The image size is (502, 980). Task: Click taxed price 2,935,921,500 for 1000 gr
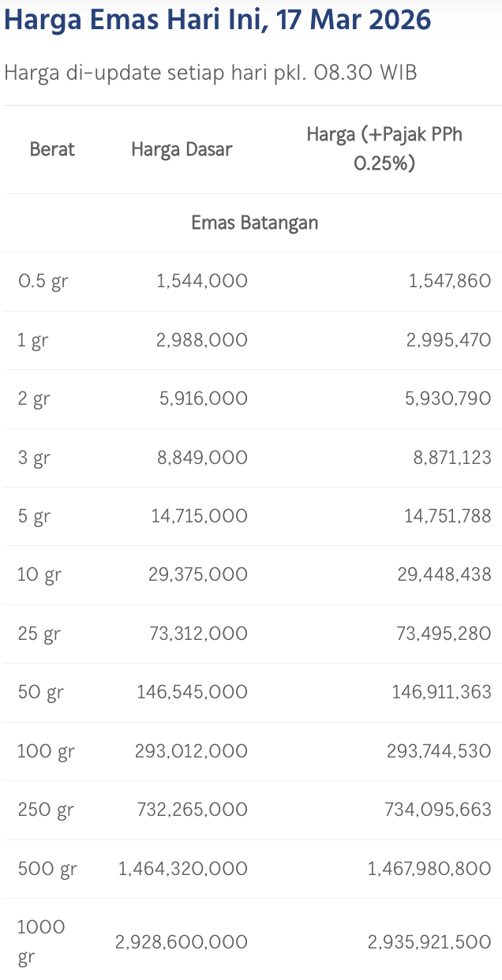click(x=429, y=942)
